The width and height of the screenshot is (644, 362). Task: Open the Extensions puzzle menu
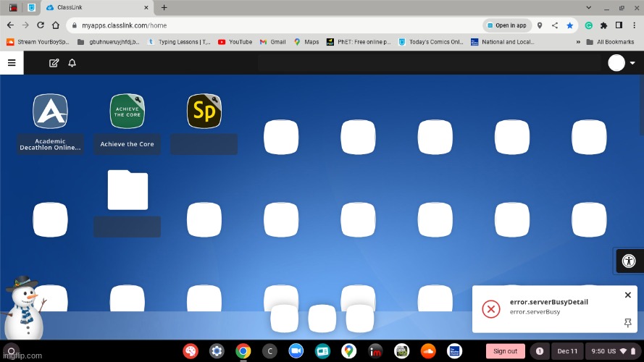click(x=603, y=25)
